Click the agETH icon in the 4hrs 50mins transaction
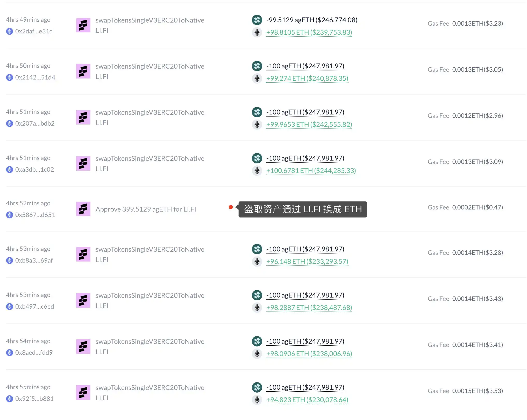Image resolution: width=527 pixels, height=420 pixels. (x=257, y=66)
